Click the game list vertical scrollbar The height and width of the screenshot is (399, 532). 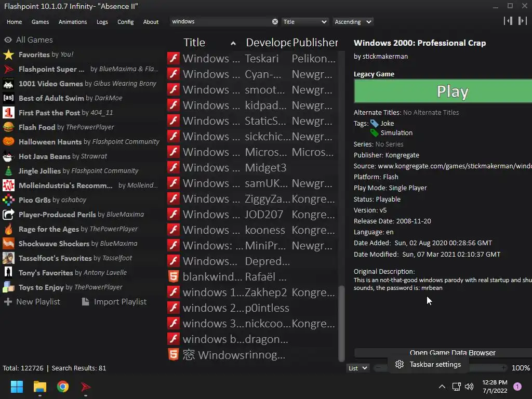click(341, 324)
